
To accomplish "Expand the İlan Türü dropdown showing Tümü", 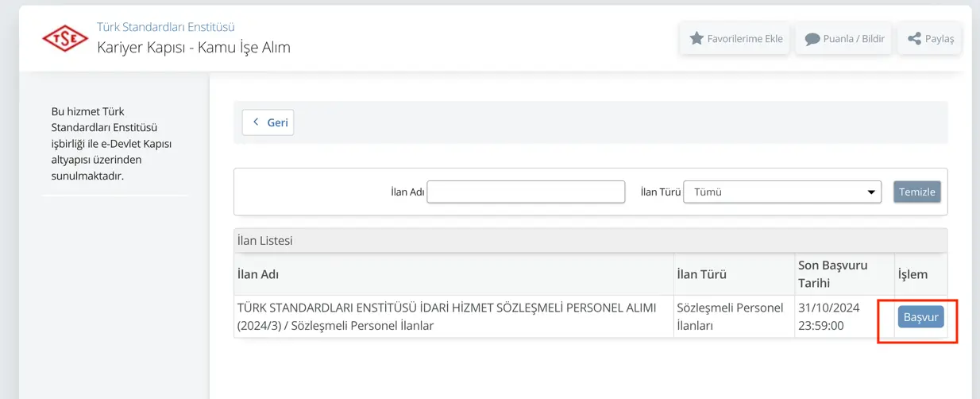I will coord(782,192).
